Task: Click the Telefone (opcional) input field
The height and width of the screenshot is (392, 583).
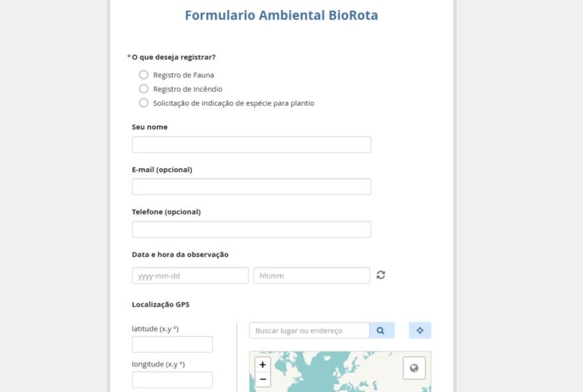Action: [251, 230]
